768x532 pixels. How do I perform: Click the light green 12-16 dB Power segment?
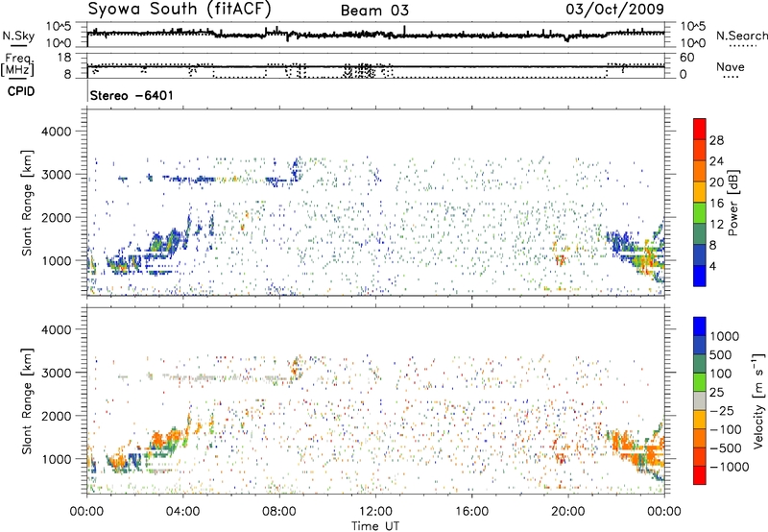[x=700, y=213]
